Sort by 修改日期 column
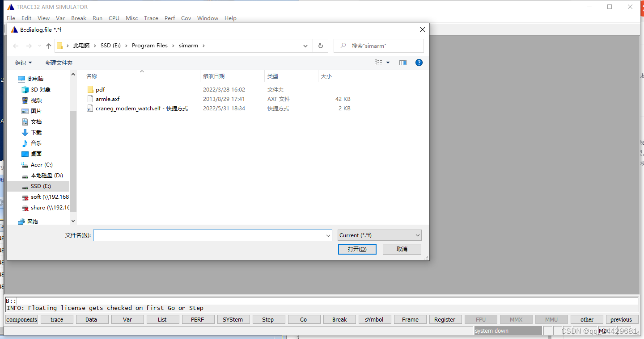Image resolution: width=644 pixels, height=339 pixels. pos(214,76)
